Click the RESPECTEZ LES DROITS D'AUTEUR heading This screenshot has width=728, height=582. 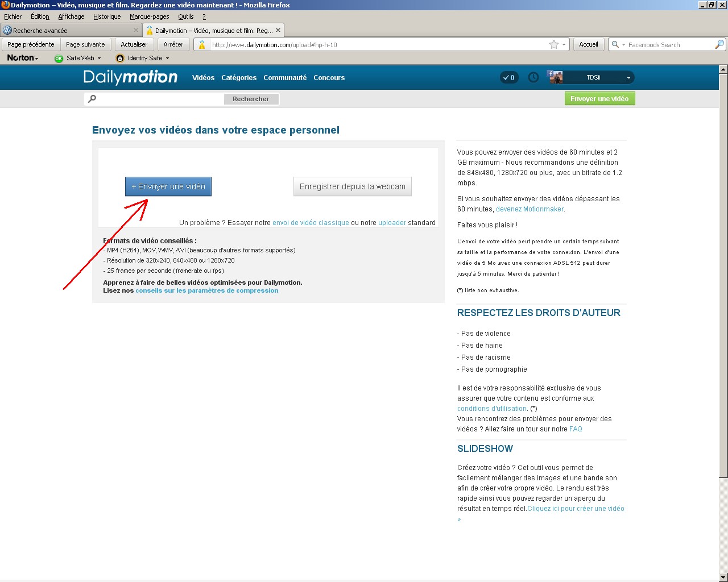coord(539,313)
